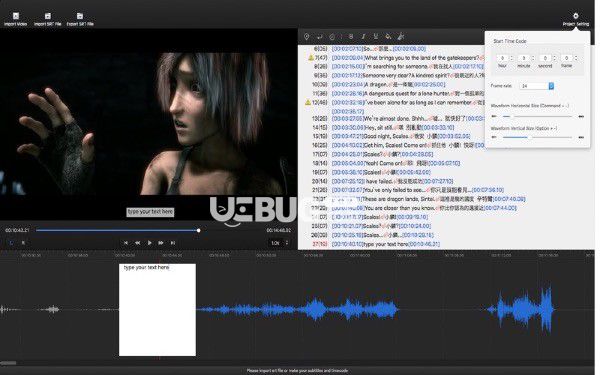Image resolution: width=600 pixels, height=375 pixels.
Task: Skip to the next subtitle button
Action: tap(173, 243)
